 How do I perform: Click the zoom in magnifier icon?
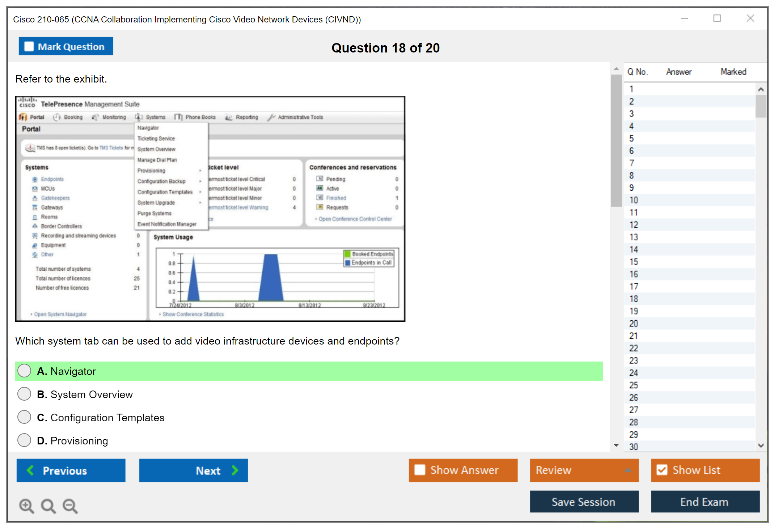(26, 506)
